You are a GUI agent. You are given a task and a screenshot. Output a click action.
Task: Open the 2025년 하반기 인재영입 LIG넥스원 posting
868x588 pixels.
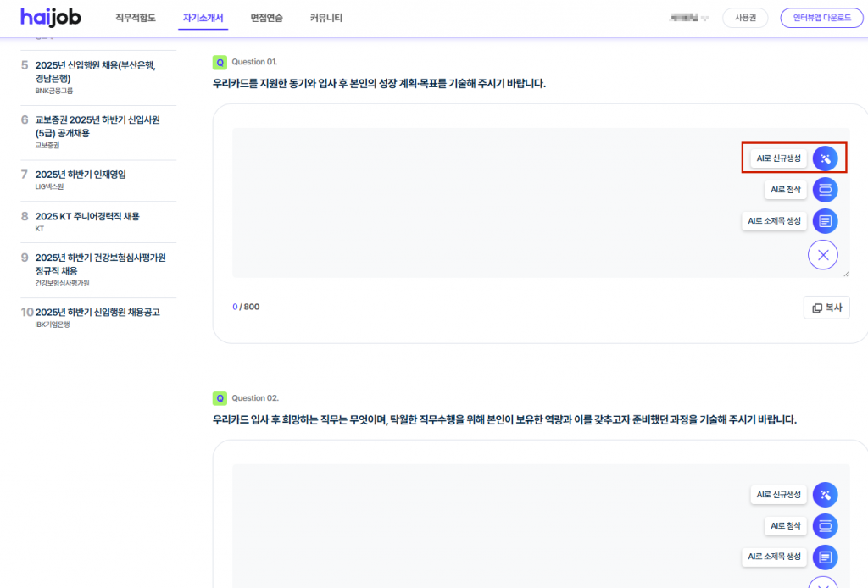[98, 180]
